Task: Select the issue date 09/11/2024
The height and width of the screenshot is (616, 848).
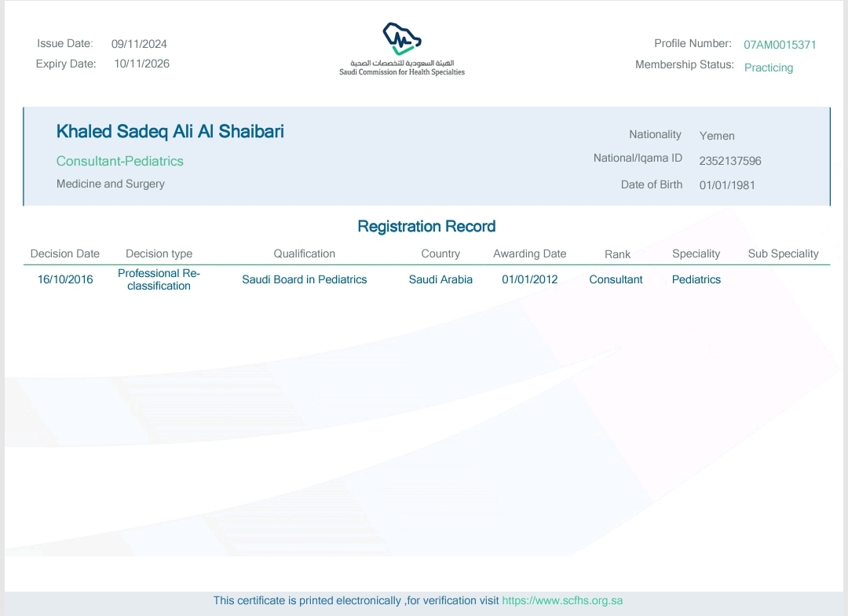Action: (139, 44)
